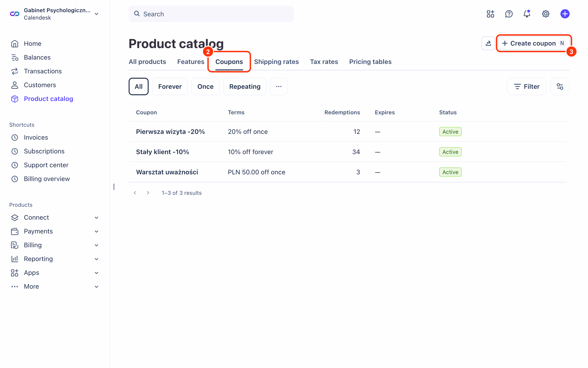588x368 pixels.
Task: Open the notifications bell
Action: (x=527, y=14)
